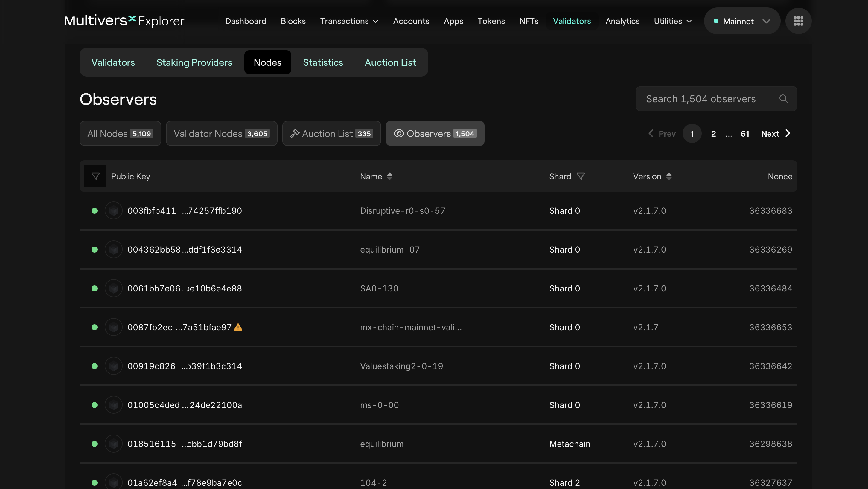Click Shard 0 in equilibrium-07 row
868x489 pixels.
coord(564,250)
